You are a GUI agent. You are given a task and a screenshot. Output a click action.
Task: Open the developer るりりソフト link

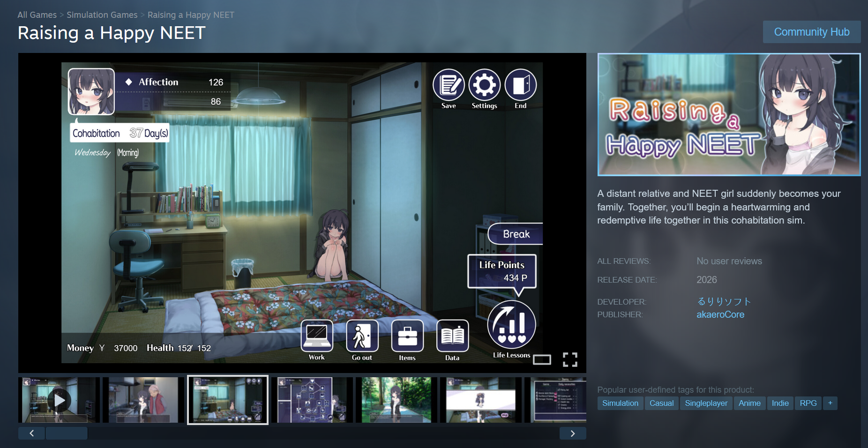[x=724, y=301]
